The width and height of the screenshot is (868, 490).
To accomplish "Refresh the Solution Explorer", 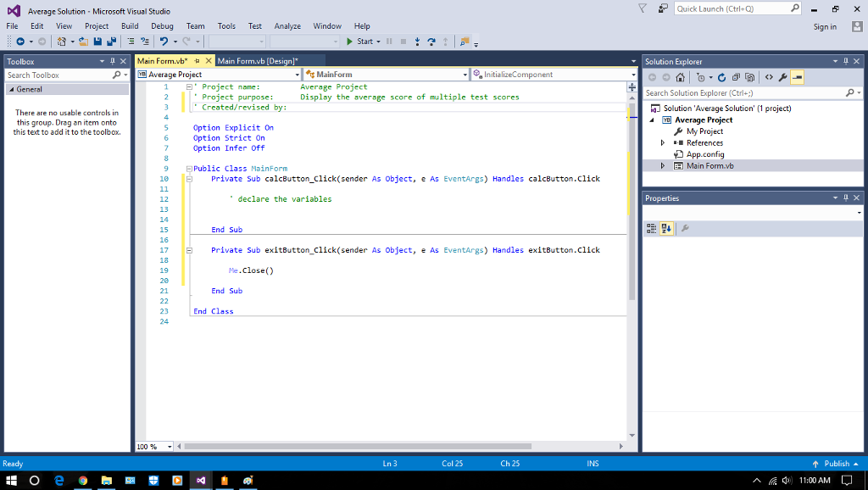I will point(722,77).
